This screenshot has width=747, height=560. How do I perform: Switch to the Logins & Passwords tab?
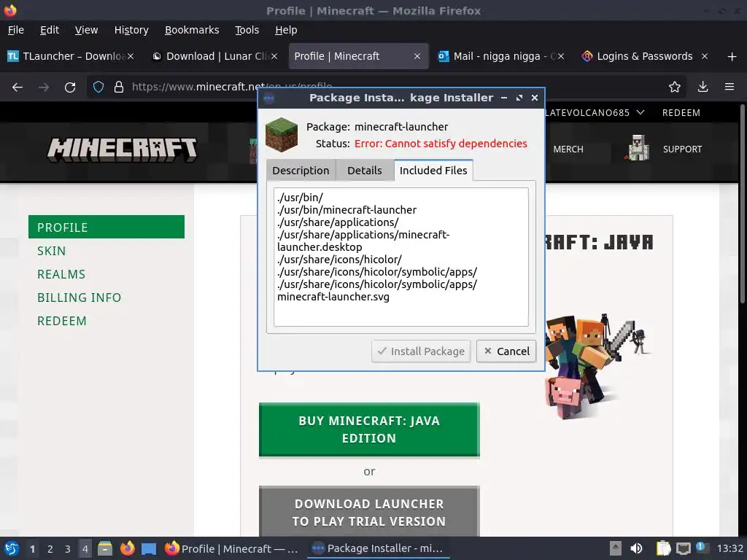point(645,56)
